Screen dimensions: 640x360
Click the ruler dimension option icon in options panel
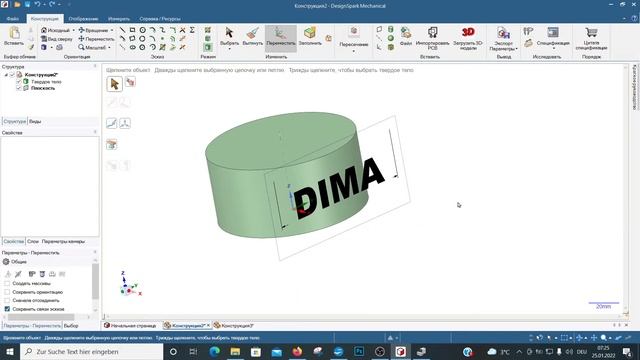click(x=32, y=274)
